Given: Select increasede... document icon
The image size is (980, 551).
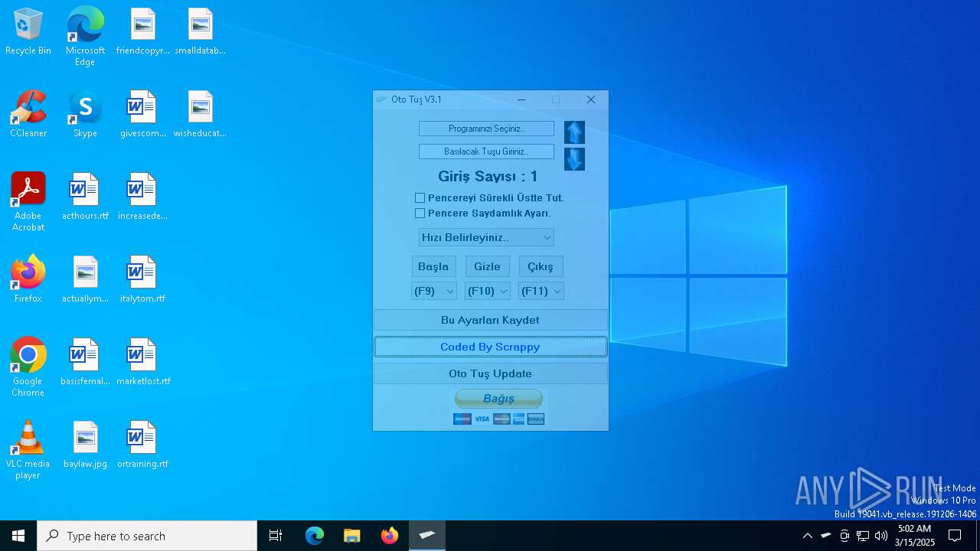Looking at the screenshot, I should (142, 197).
